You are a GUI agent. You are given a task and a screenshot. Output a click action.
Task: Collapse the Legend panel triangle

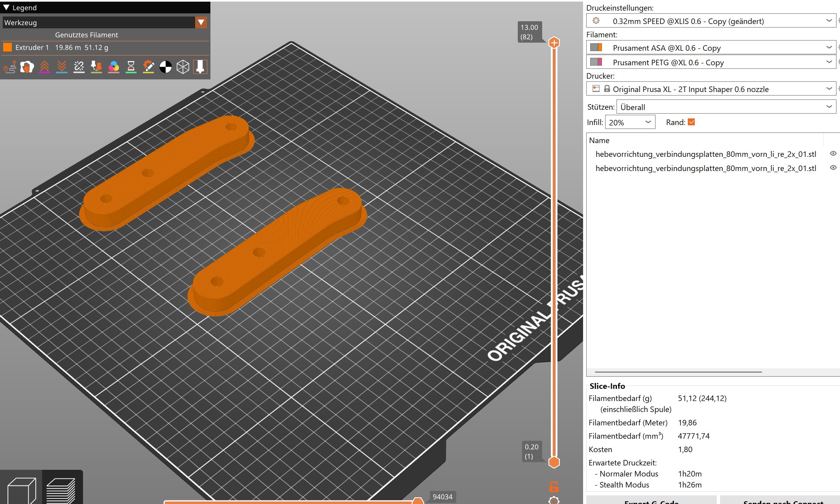6,7
